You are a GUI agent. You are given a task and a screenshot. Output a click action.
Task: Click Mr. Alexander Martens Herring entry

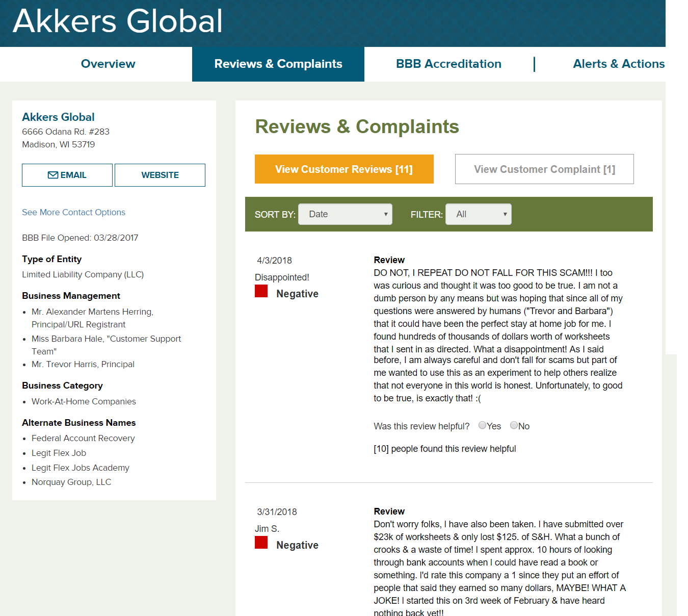(x=92, y=318)
